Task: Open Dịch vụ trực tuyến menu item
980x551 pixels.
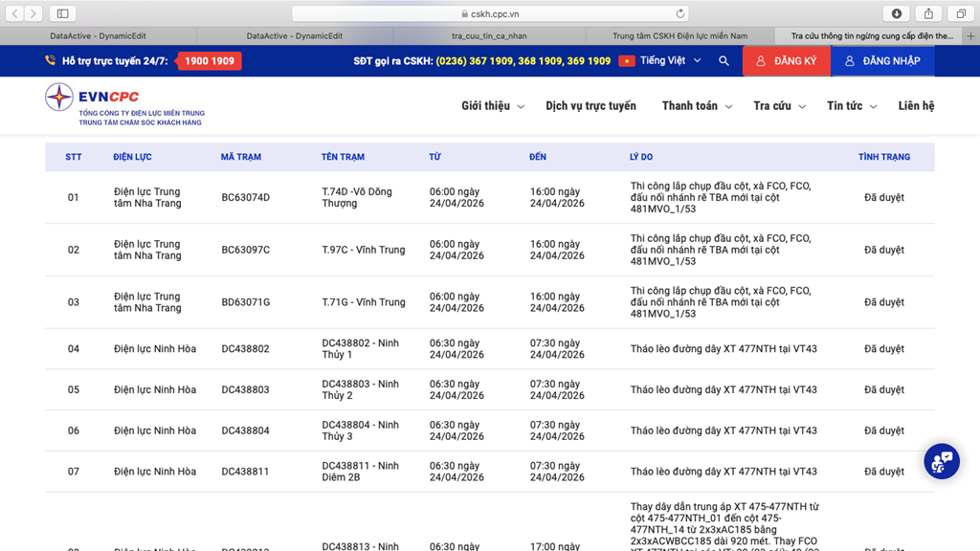Action: (590, 106)
